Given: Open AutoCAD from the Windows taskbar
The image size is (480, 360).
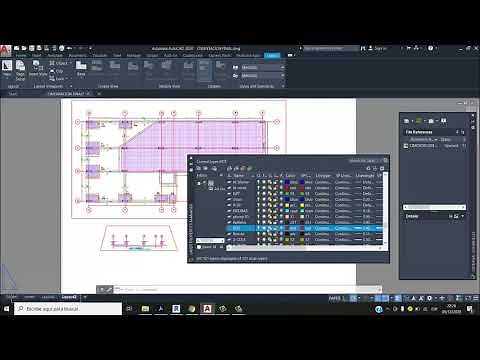Looking at the screenshot, I should (207, 309).
